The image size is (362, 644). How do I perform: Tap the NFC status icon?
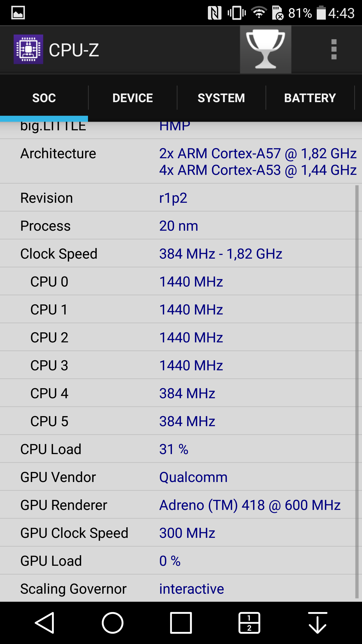214,13
